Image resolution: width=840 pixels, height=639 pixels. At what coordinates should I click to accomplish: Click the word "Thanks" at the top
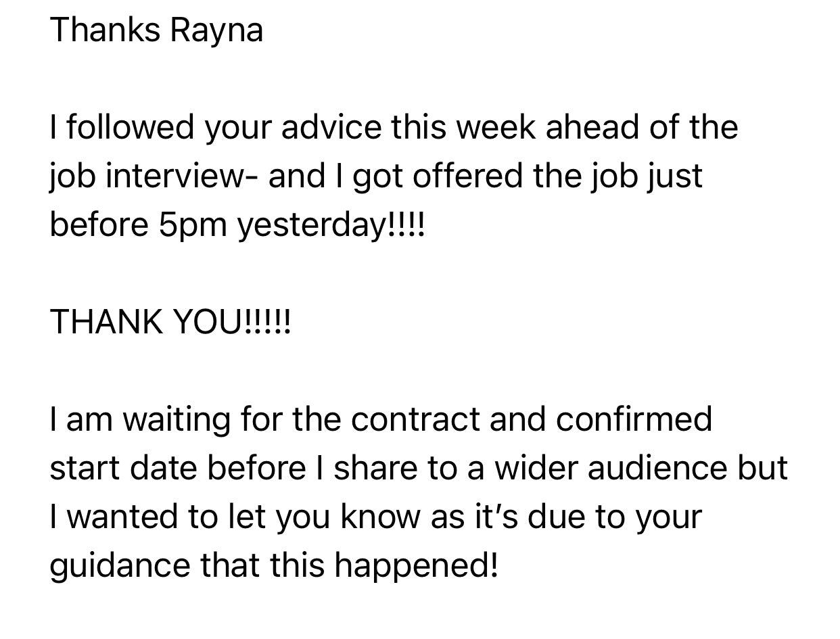[x=105, y=30]
